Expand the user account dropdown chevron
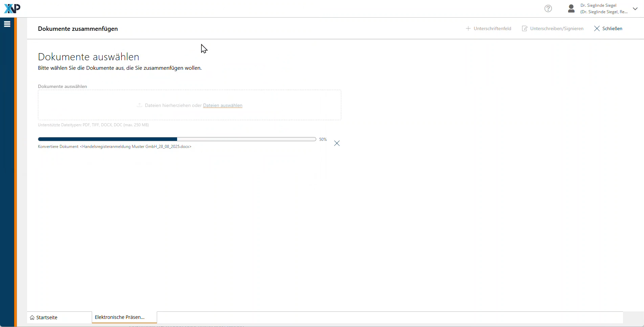This screenshot has height=327, width=644. click(x=635, y=9)
